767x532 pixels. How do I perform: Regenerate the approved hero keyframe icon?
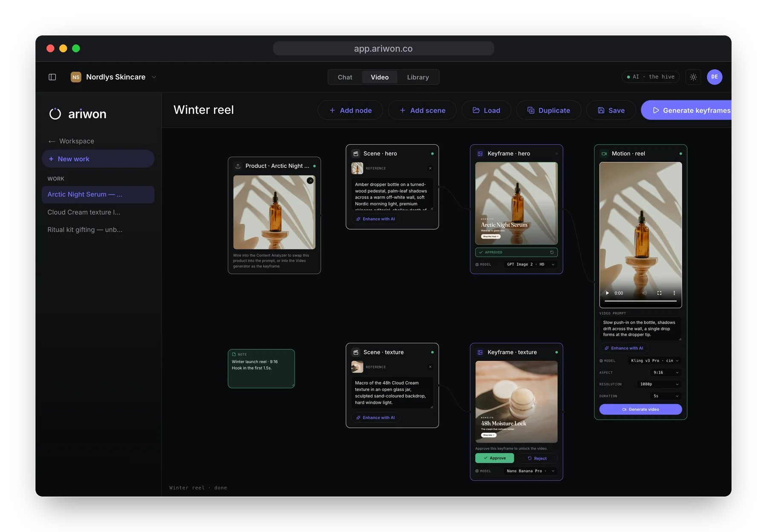point(552,252)
